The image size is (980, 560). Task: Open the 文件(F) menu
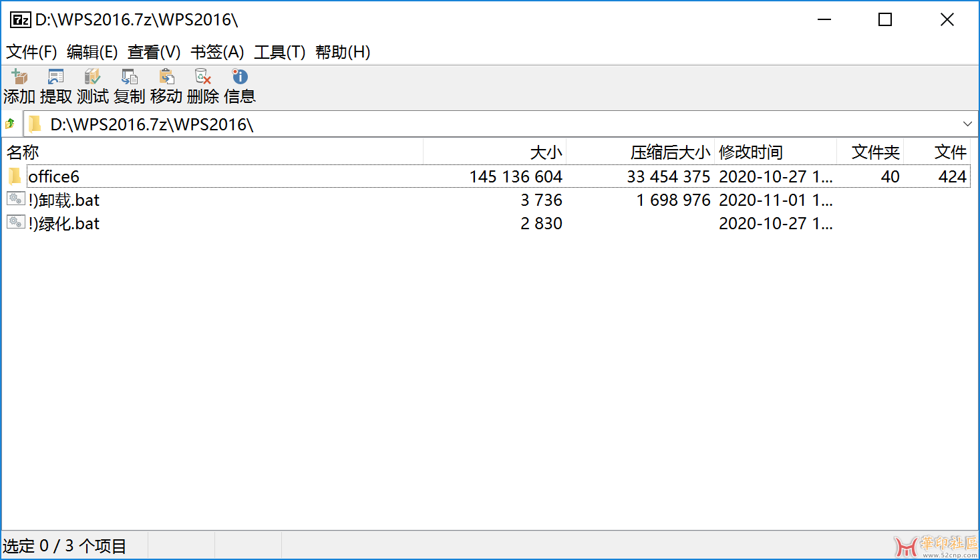[x=31, y=52]
